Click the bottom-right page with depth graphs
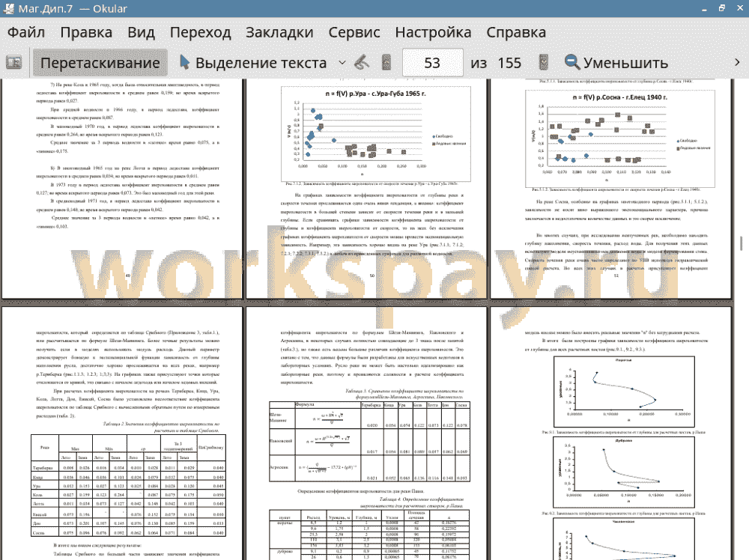 click(x=611, y=433)
